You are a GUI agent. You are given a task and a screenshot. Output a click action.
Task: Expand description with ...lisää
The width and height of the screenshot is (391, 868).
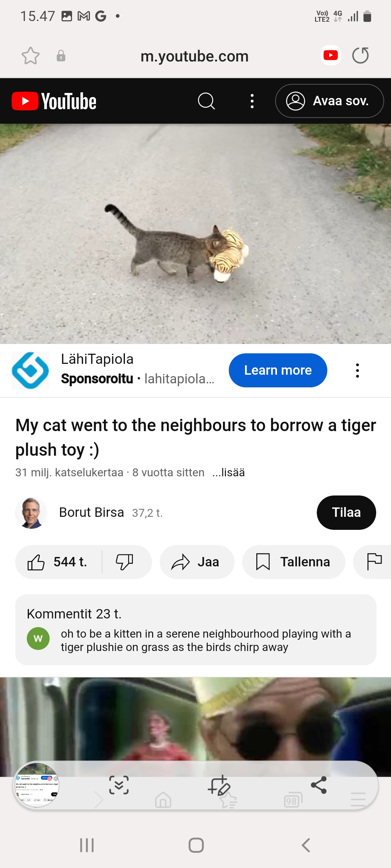pyautogui.click(x=228, y=472)
